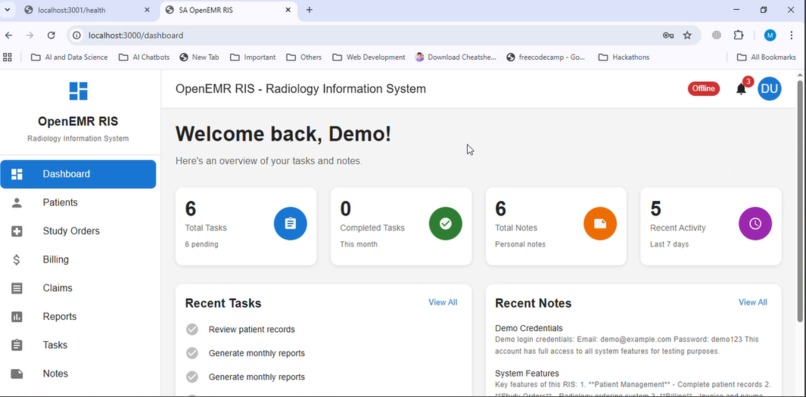
Task: Click the Tasks clipboard icon in sidebar
Action: pos(17,345)
